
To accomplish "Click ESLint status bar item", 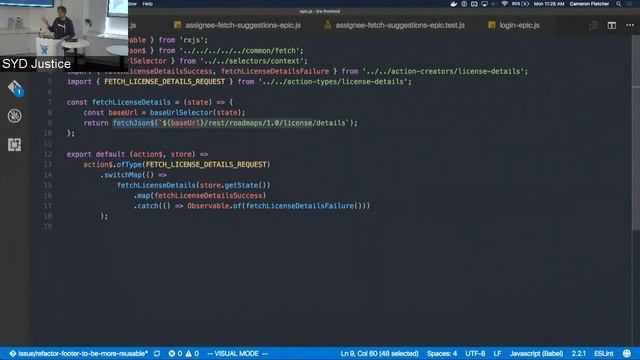I will click(x=604, y=353).
